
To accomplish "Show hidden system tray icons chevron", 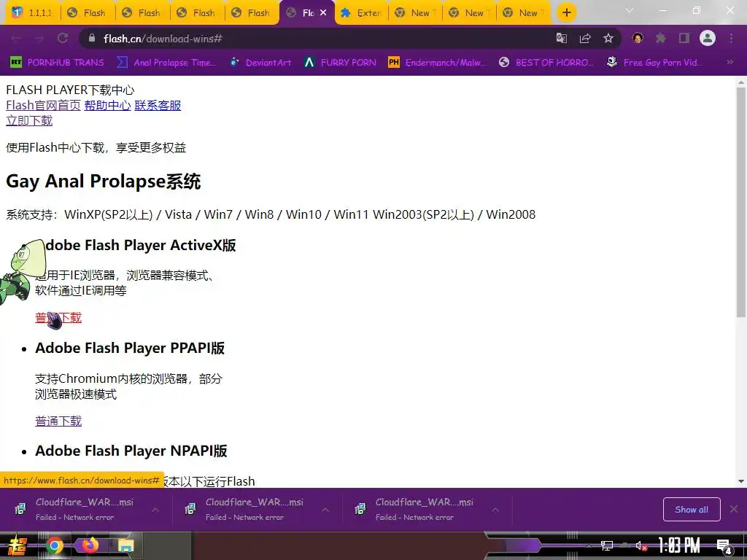I will click(589, 545).
